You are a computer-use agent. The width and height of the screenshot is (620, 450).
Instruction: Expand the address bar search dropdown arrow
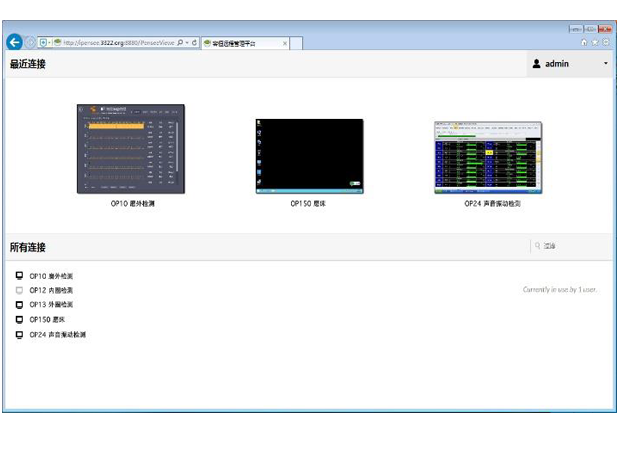point(184,44)
